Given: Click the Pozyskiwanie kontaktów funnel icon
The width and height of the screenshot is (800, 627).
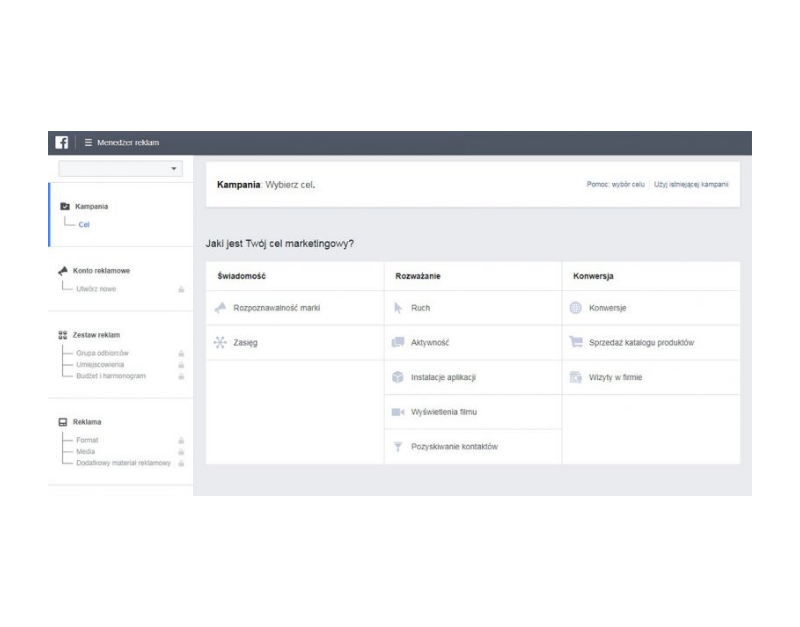Looking at the screenshot, I should click(x=398, y=446).
